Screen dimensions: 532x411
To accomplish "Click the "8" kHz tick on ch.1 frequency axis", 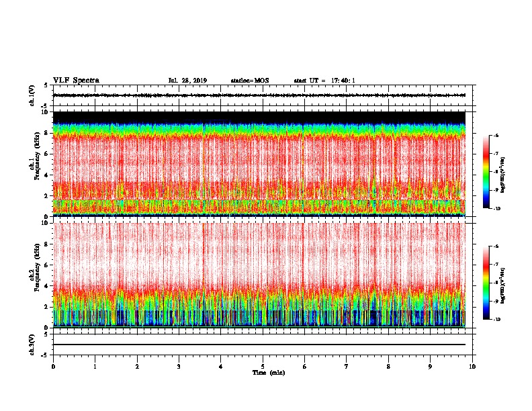I will click(x=46, y=133).
